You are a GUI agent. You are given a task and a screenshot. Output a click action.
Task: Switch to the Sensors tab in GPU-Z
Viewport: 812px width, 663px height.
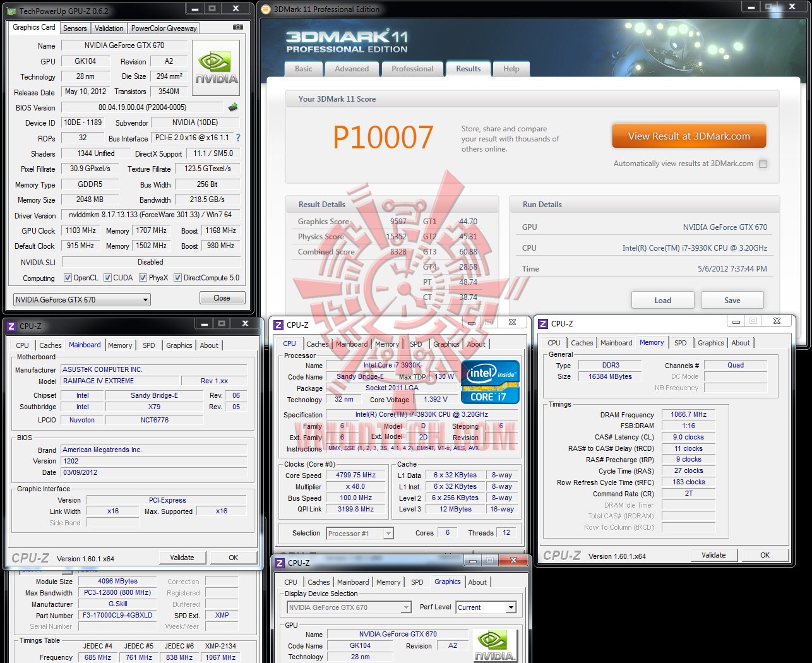coord(75,28)
